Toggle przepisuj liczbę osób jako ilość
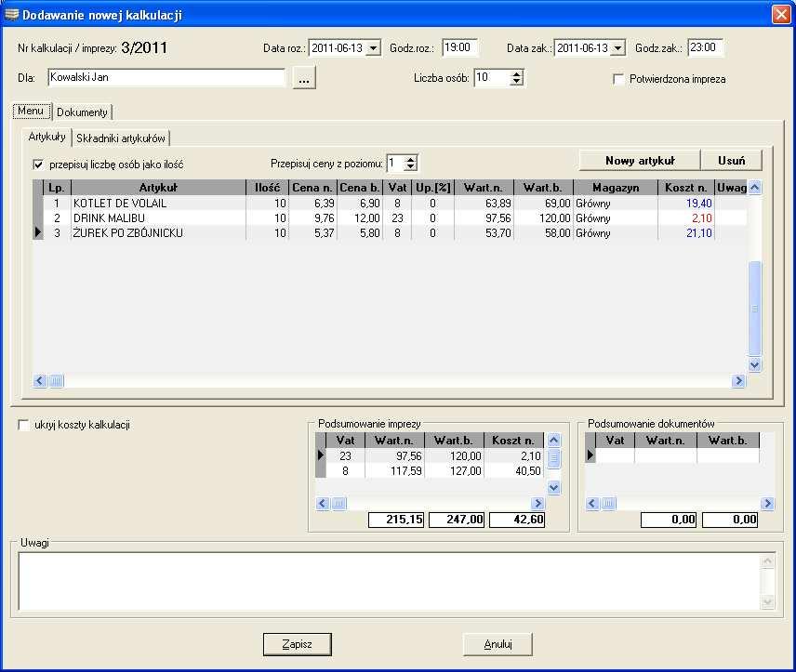 click(38, 165)
